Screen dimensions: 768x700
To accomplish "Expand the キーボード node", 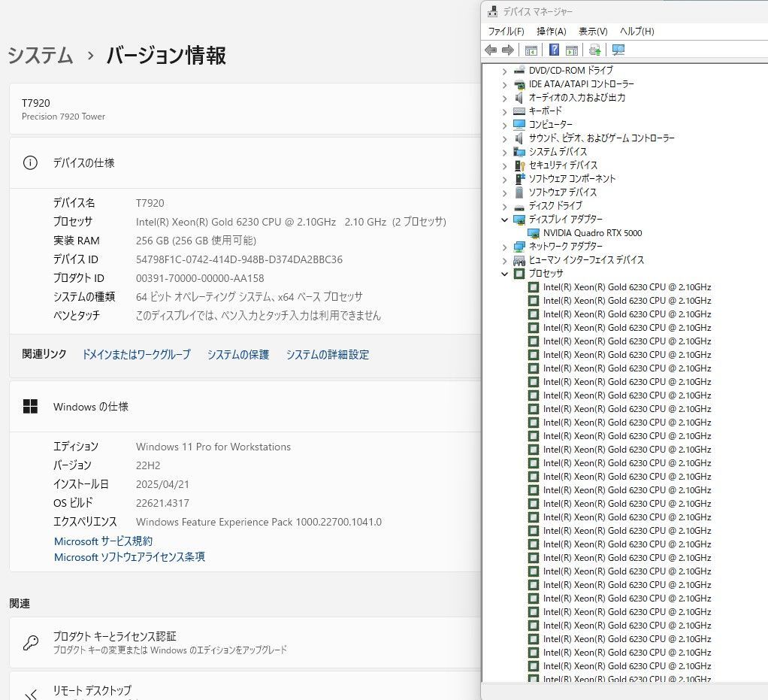I will 504,112.
